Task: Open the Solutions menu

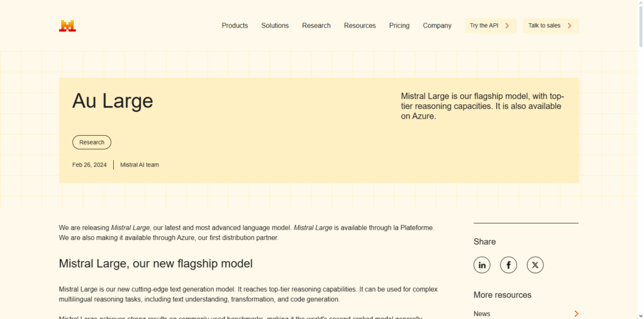Action: 275,25
